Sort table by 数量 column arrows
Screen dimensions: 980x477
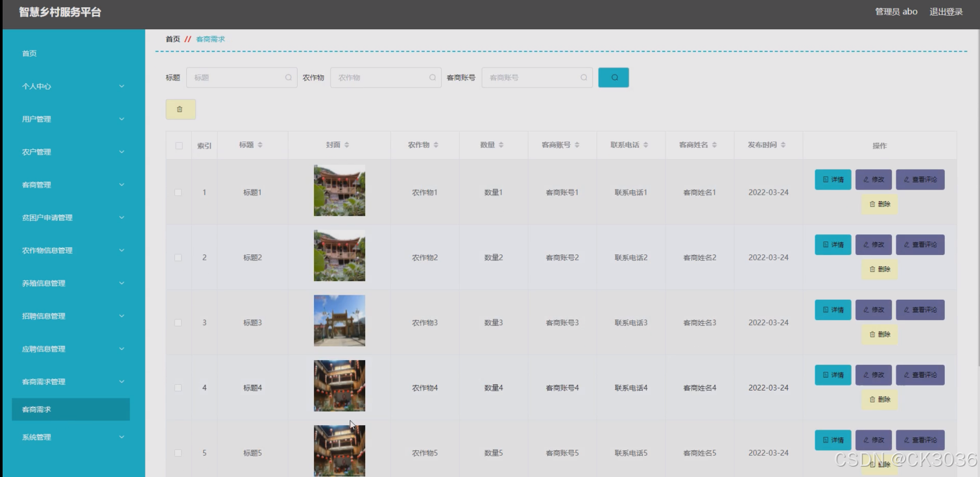point(501,145)
